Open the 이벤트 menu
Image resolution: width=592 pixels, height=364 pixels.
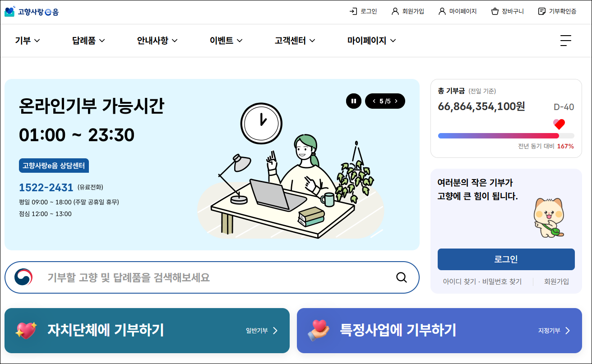pyautogui.click(x=226, y=41)
